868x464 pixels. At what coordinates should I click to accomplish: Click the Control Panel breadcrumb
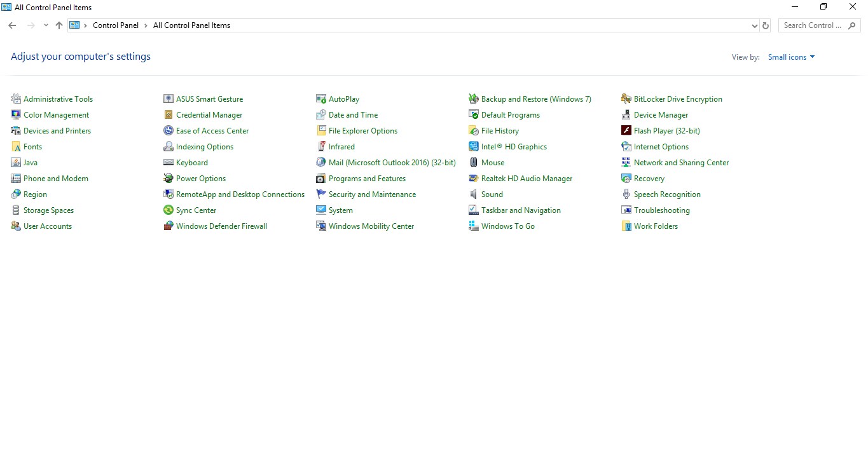click(x=116, y=25)
